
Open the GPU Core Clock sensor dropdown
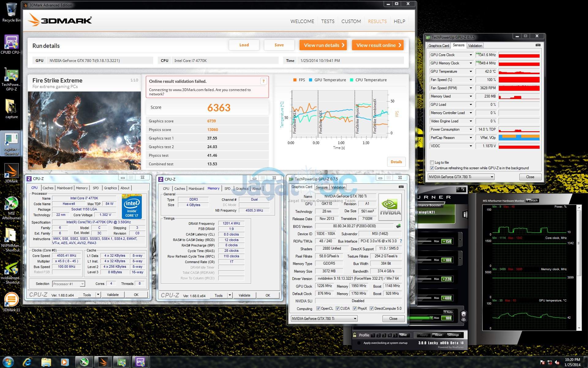tap(471, 55)
